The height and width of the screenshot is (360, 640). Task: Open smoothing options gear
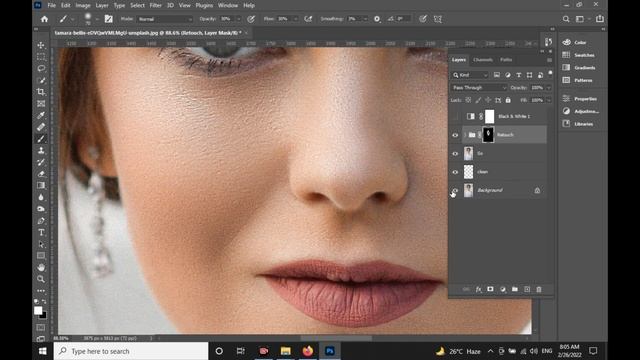[x=377, y=19]
